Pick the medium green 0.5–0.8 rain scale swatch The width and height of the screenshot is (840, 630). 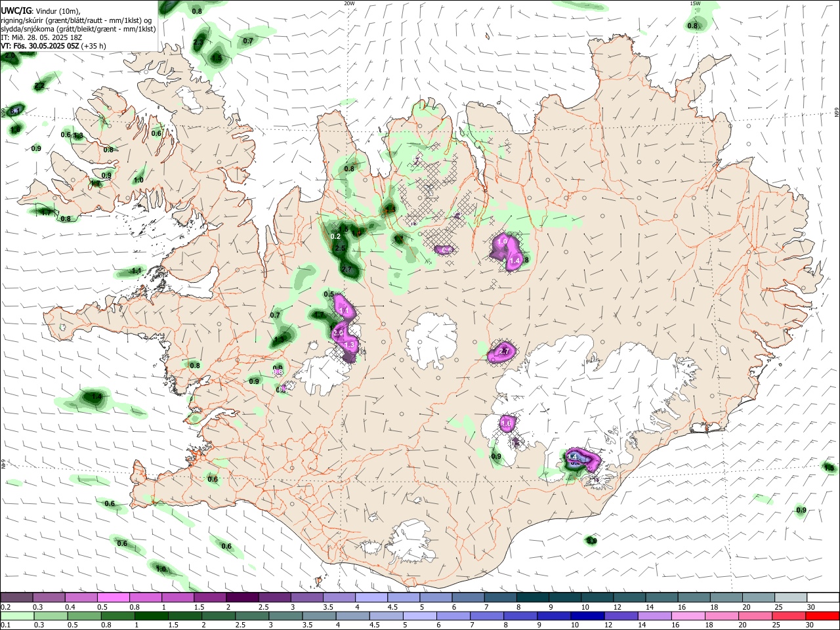coord(84,616)
